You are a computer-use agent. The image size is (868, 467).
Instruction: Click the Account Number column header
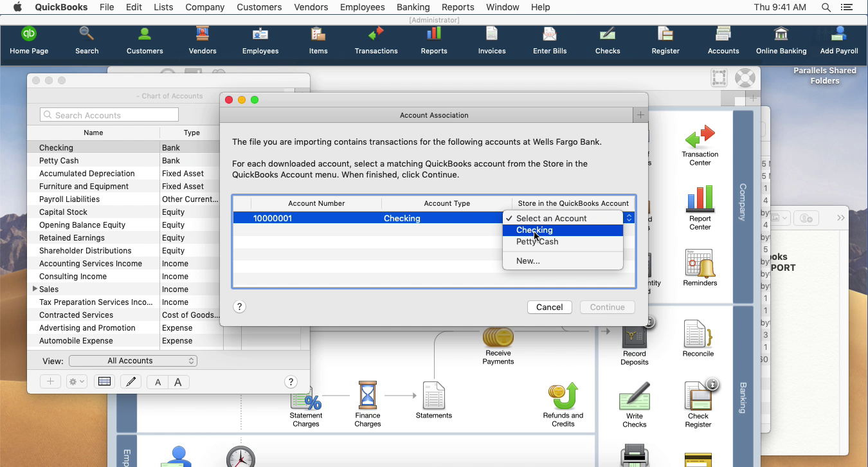pyautogui.click(x=316, y=203)
